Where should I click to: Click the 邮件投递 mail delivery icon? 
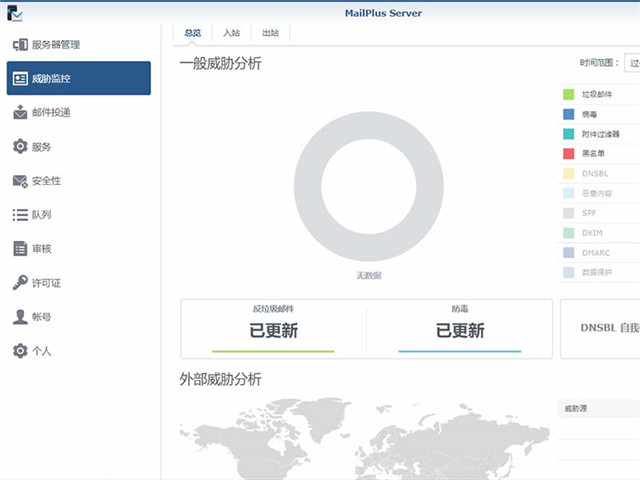pyautogui.click(x=20, y=112)
